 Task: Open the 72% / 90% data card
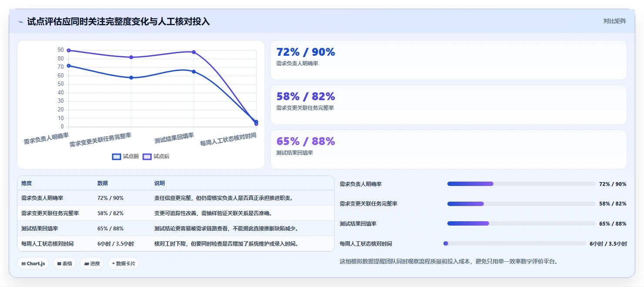pyautogui.click(x=449, y=60)
